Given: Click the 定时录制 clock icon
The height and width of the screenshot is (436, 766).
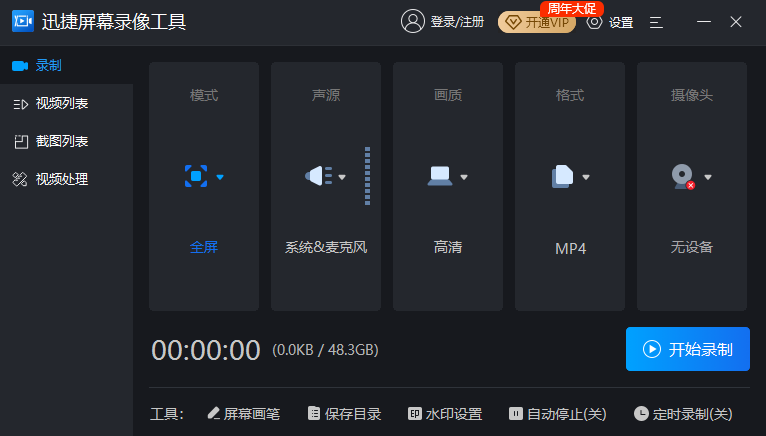Looking at the screenshot, I should click(x=641, y=414).
